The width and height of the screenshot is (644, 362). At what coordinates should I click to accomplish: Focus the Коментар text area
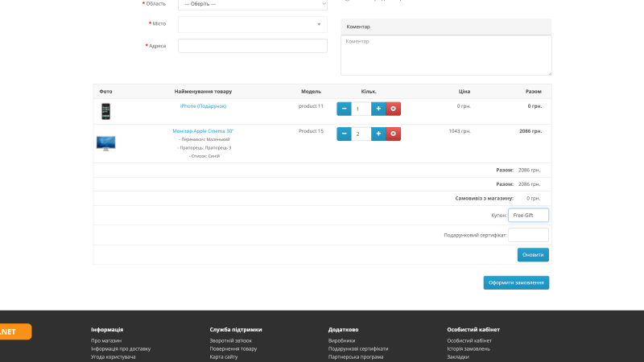coord(446,55)
